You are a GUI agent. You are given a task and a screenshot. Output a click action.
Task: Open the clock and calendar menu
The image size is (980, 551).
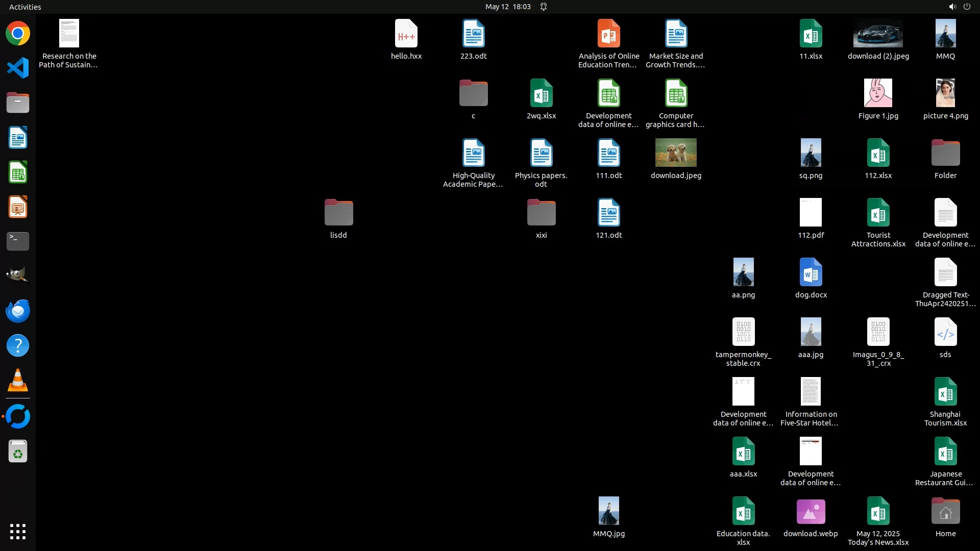coord(507,7)
